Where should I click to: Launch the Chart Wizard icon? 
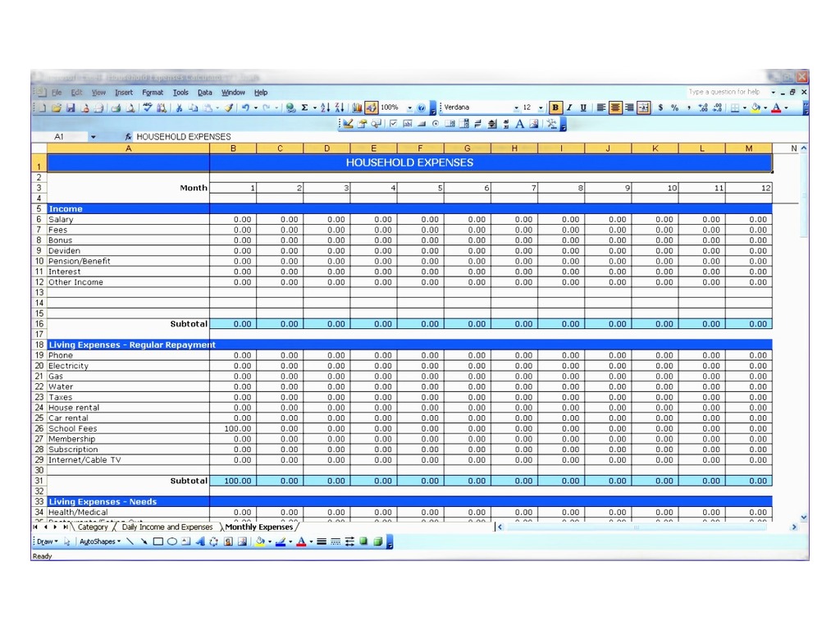coord(357,107)
